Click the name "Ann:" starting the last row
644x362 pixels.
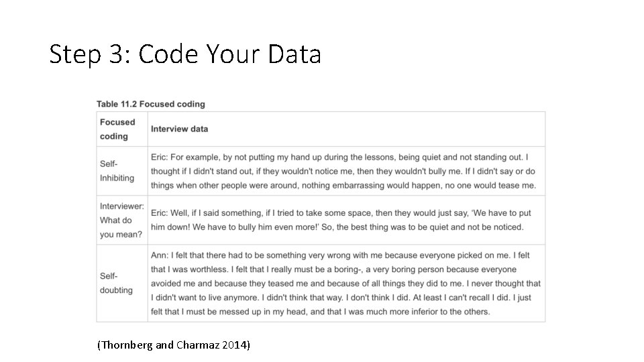pos(160,255)
